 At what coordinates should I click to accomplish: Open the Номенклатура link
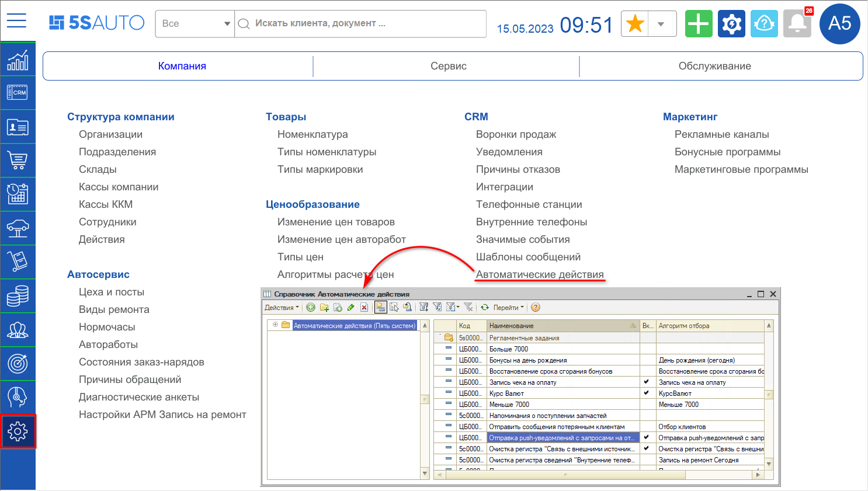pos(313,134)
